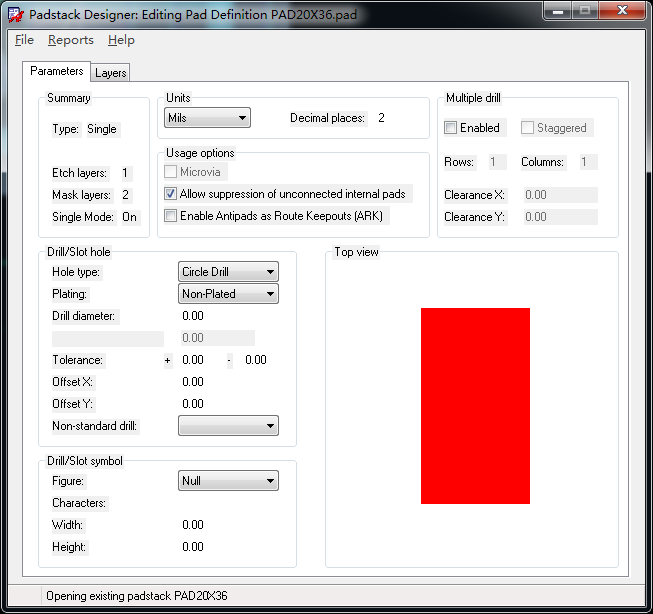Click the status bar message text

click(x=137, y=596)
